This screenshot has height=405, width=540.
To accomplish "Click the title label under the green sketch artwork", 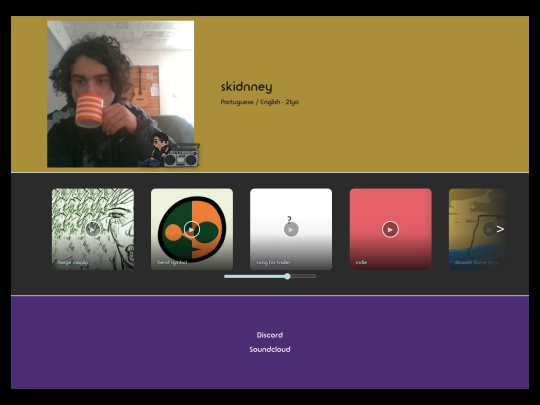I will click(x=73, y=262).
